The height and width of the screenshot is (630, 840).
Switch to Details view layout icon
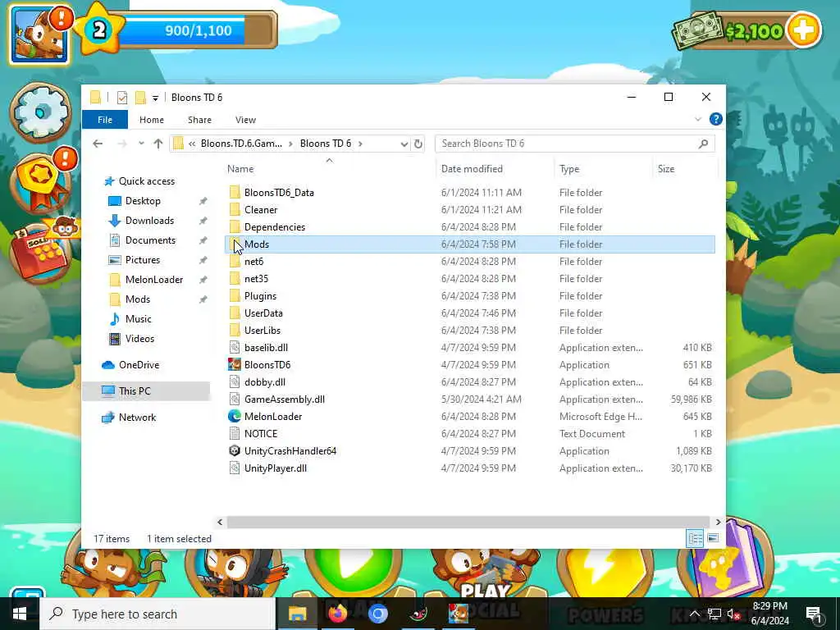click(695, 538)
